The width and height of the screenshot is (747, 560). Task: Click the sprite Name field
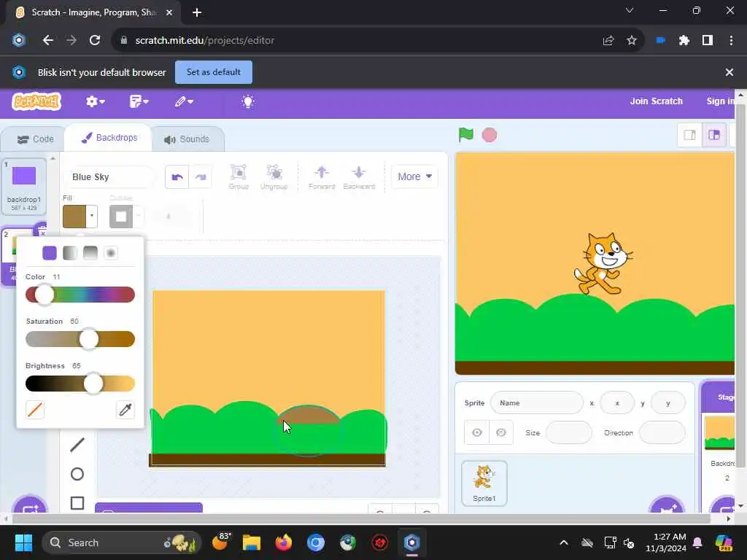[x=537, y=402]
